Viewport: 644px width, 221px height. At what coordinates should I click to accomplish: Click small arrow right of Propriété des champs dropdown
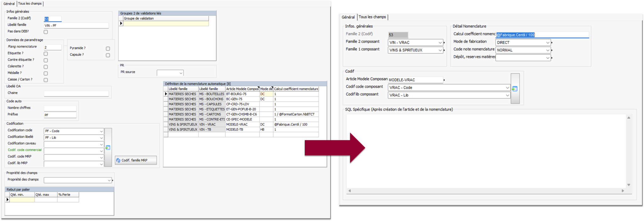113,181
